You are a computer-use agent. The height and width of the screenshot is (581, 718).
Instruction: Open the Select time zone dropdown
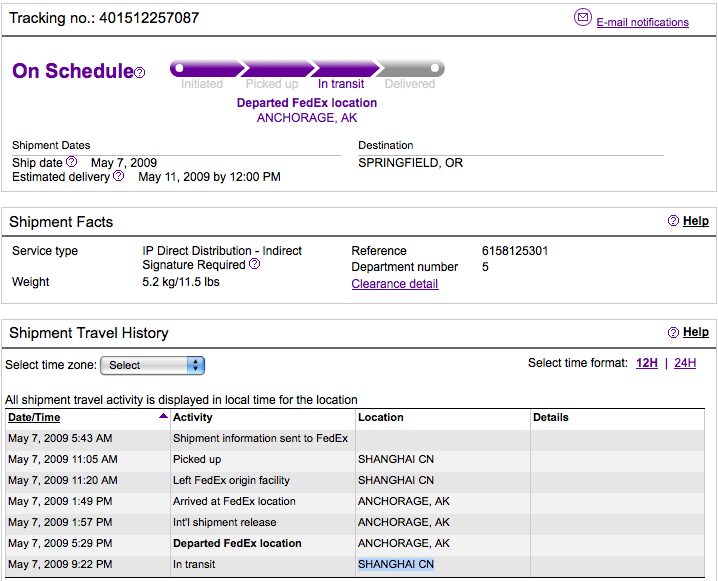coord(152,365)
